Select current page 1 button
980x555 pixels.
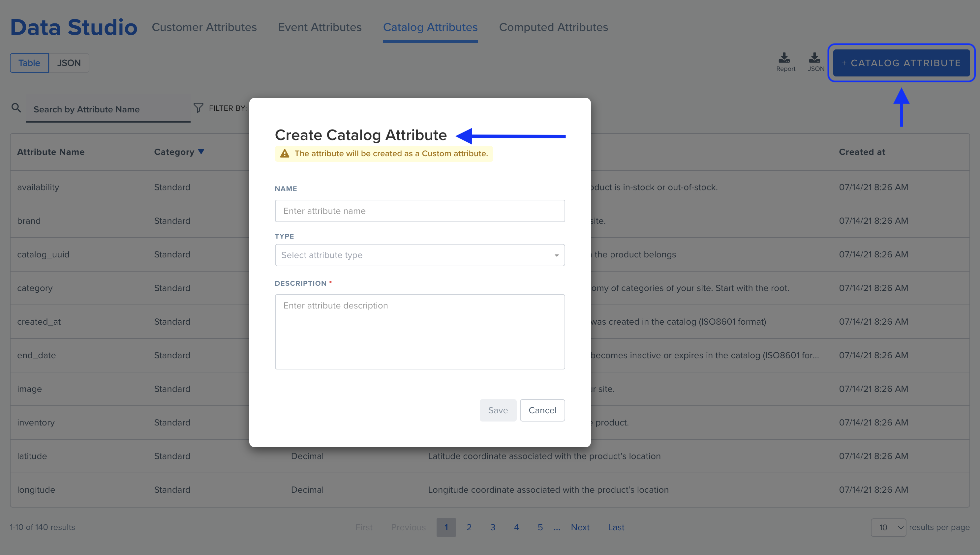coord(446,527)
